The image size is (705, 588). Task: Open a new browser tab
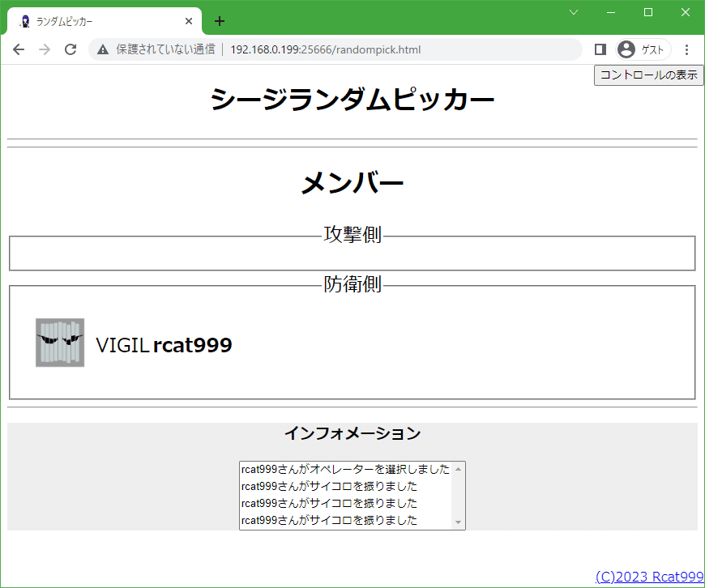coord(219,21)
